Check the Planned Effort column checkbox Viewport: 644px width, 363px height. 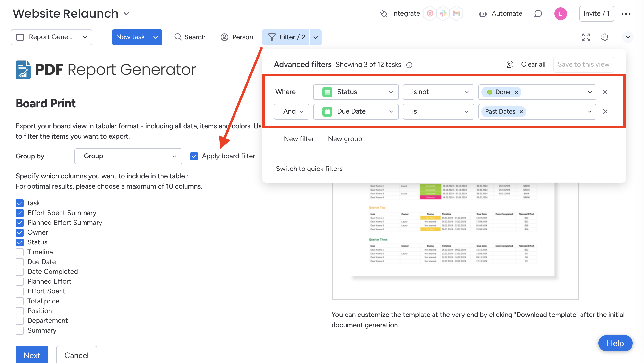tap(20, 281)
